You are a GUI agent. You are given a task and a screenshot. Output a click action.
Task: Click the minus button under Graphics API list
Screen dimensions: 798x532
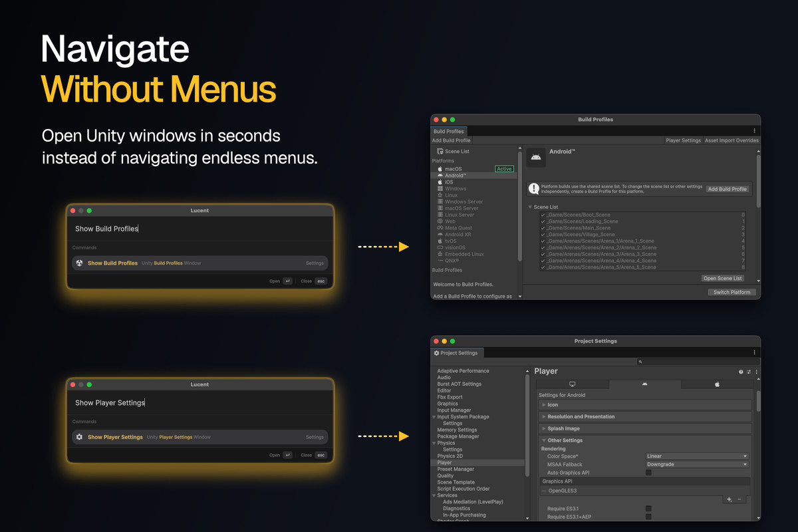click(739, 499)
